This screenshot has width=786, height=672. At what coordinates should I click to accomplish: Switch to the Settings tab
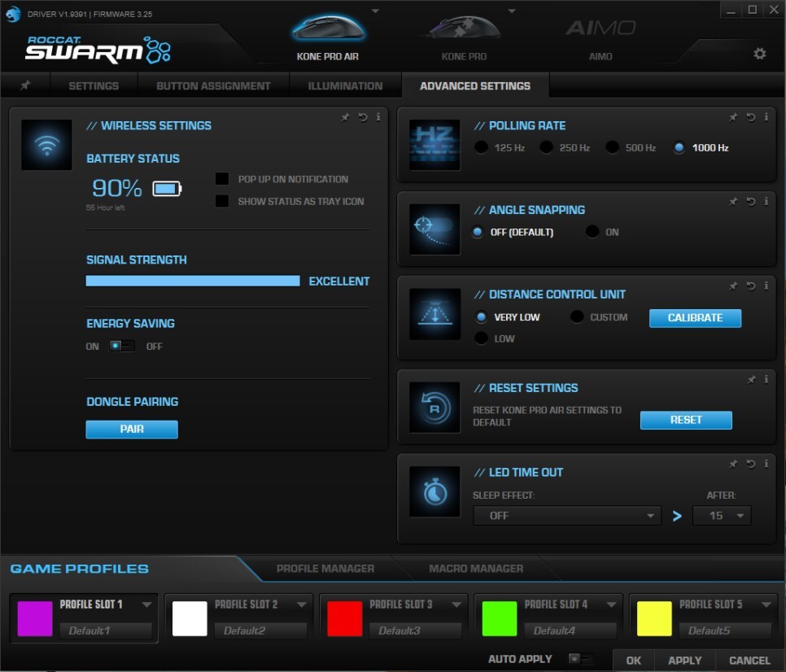point(94,85)
